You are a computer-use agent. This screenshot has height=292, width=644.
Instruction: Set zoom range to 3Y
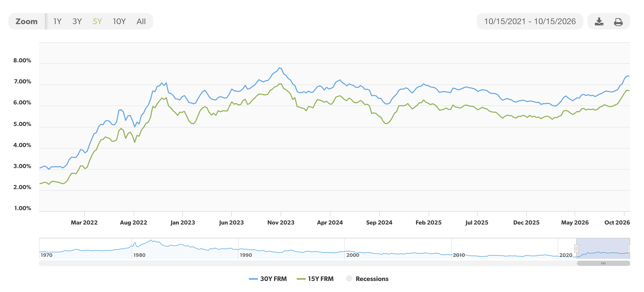point(77,21)
